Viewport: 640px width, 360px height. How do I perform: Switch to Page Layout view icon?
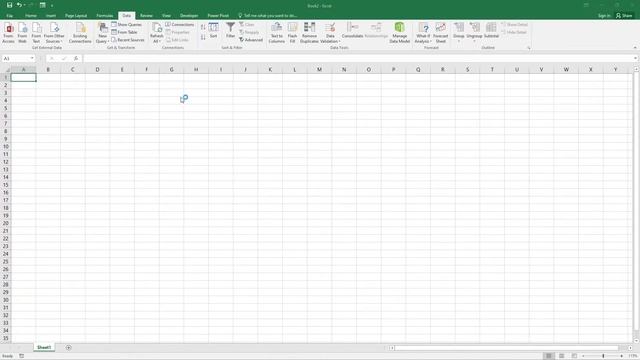pyautogui.click(x=562, y=356)
